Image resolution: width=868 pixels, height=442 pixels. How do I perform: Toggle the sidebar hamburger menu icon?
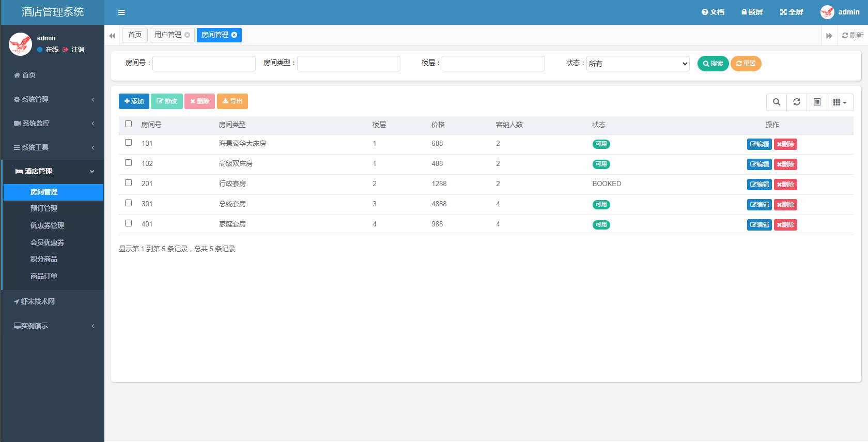[x=121, y=12]
